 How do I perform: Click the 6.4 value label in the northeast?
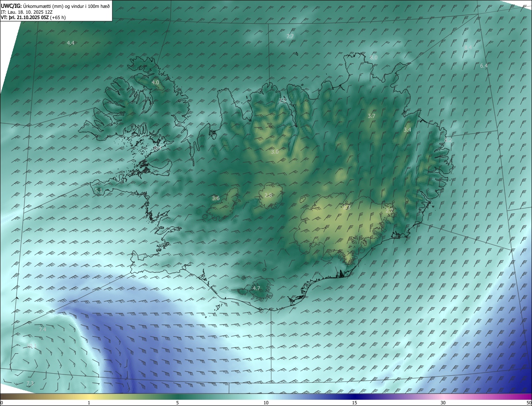point(484,66)
